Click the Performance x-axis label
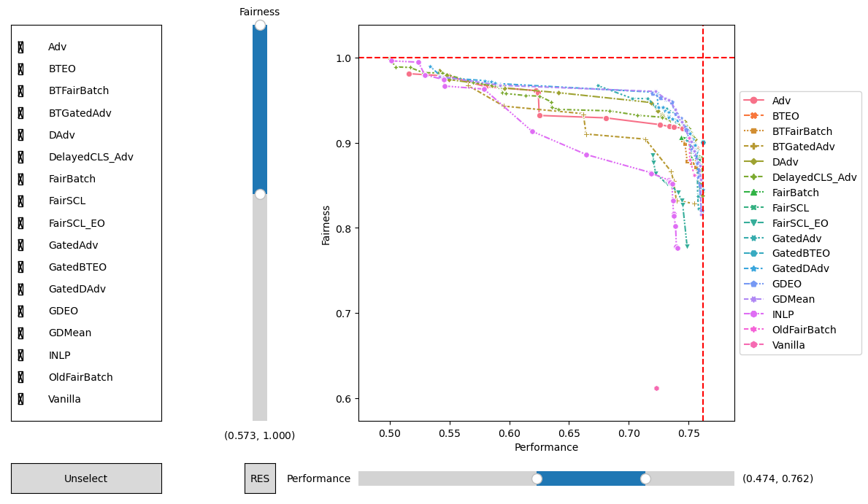 click(x=546, y=447)
